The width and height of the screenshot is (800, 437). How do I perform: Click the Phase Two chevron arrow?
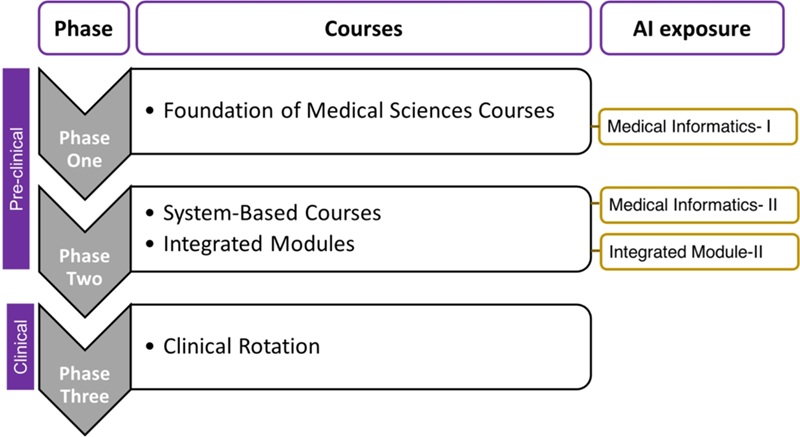(85, 252)
